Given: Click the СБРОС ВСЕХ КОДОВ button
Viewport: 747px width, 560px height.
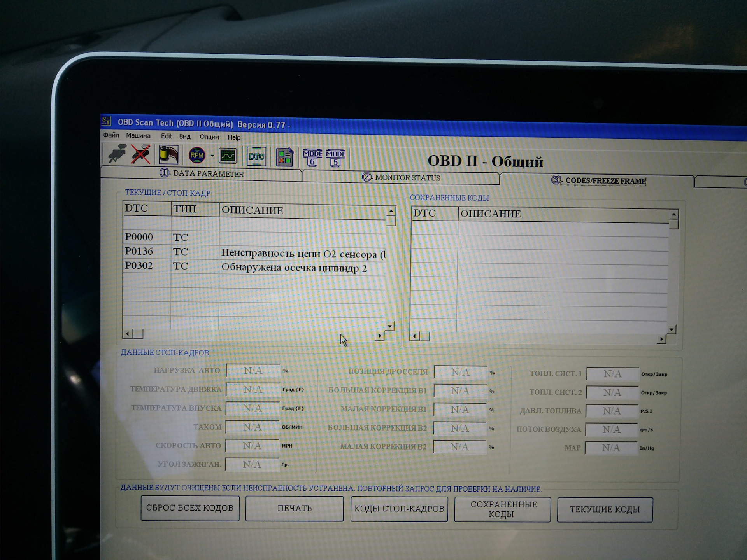Looking at the screenshot, I should (x=190, y=508).
